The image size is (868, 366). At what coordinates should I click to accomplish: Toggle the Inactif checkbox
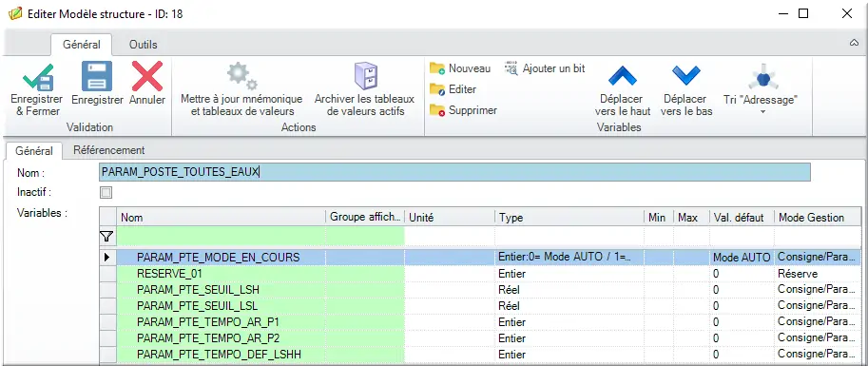(106, 193)
